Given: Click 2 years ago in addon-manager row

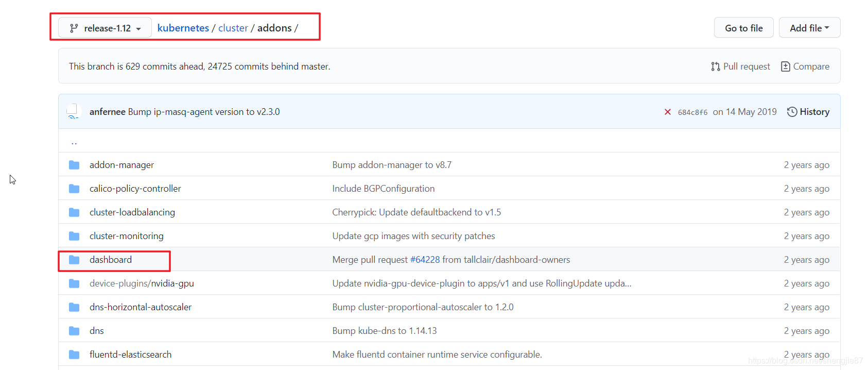Looking at the screenshot, I should [807, 165].
